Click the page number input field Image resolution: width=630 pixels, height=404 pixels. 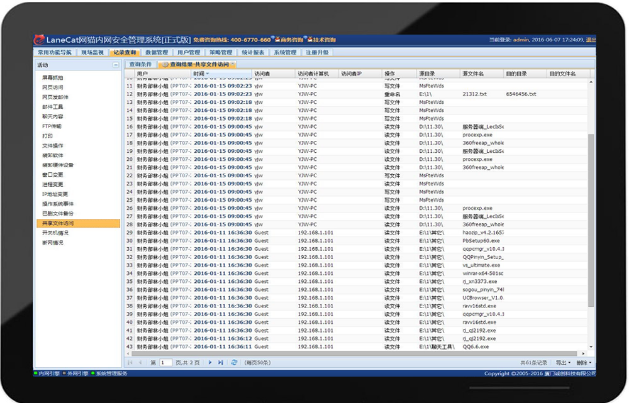165,363
